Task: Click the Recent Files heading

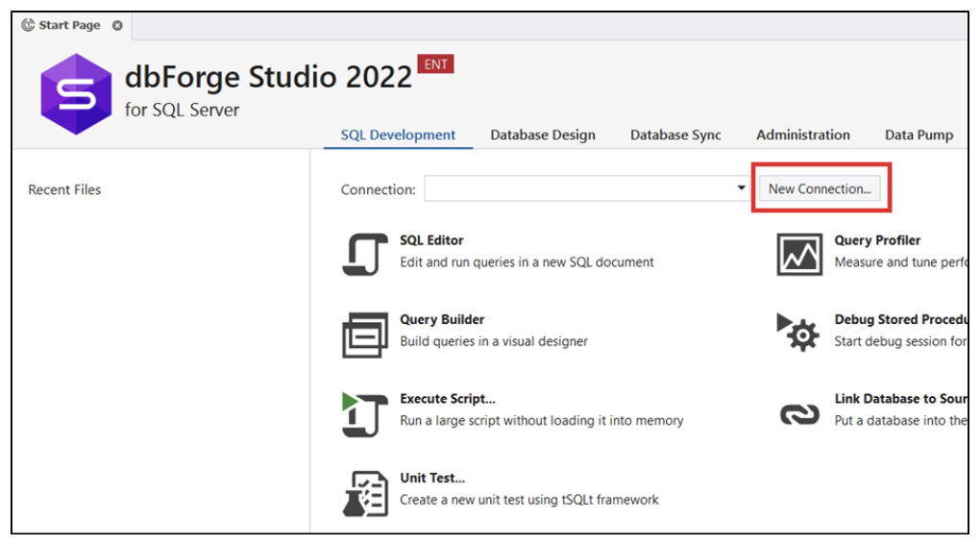Action: pos(64,189)
